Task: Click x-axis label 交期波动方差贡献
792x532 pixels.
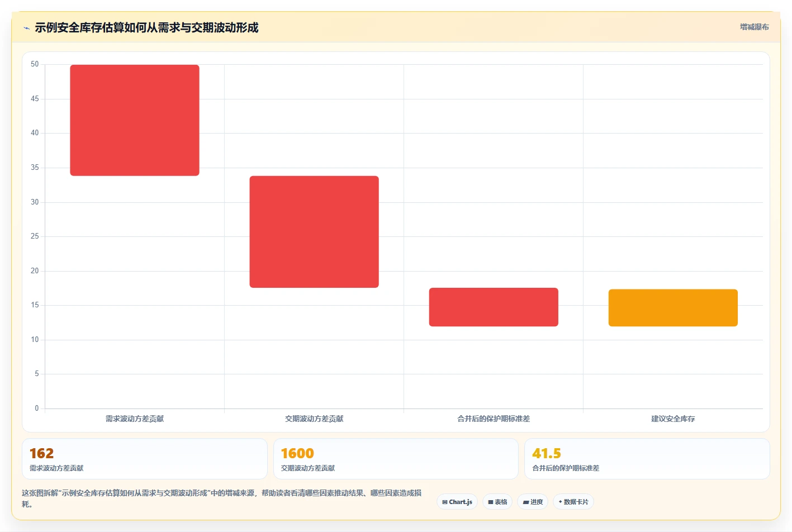Action: pyautogui.click(x=314, y=419)
